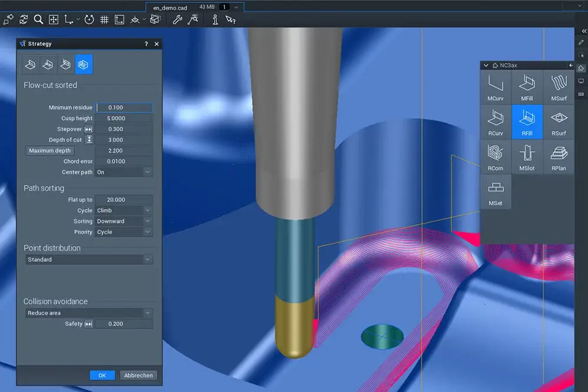
Task: Toggle the Depth of cut vertical-arrows icon
Action: tap(89, 139)
